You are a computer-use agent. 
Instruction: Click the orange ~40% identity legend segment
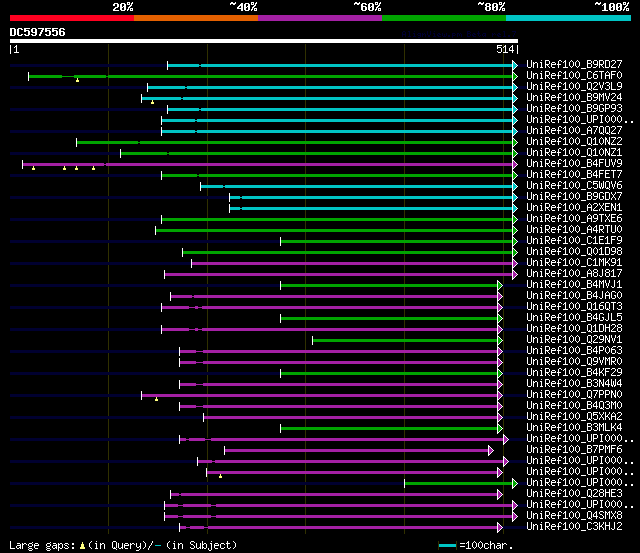(x=196, y=18)
